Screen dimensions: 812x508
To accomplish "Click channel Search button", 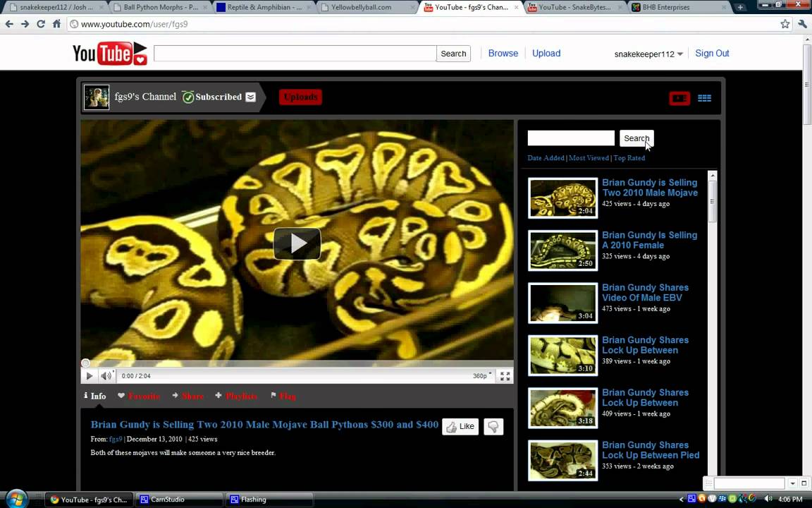I will pos(636,138).
